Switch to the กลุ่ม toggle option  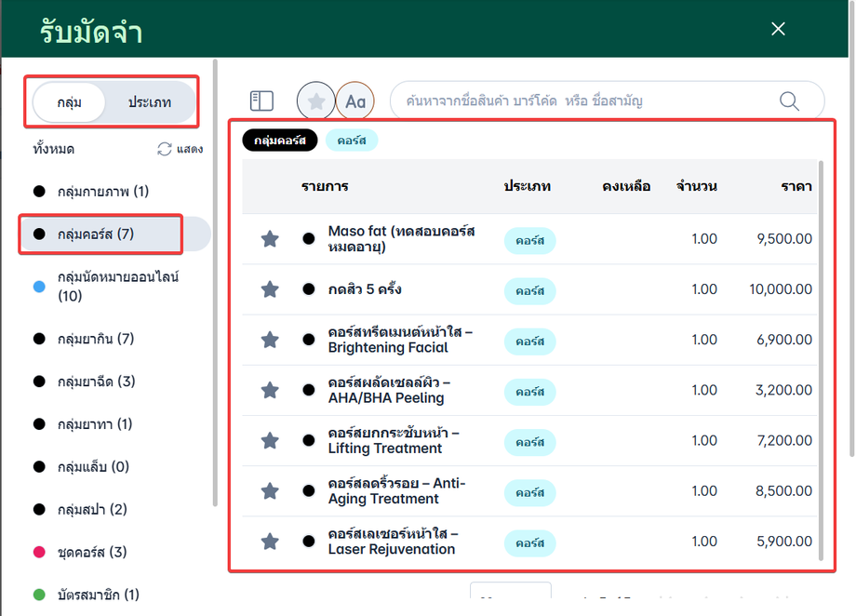coord(70,102)
